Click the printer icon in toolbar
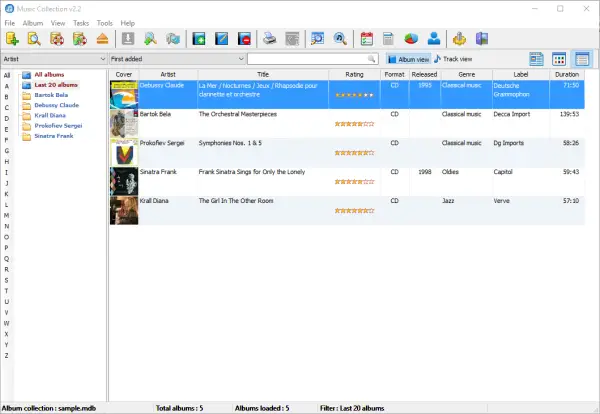The width and height of the screenshot is (600, 414). click(x=269, y=39)
